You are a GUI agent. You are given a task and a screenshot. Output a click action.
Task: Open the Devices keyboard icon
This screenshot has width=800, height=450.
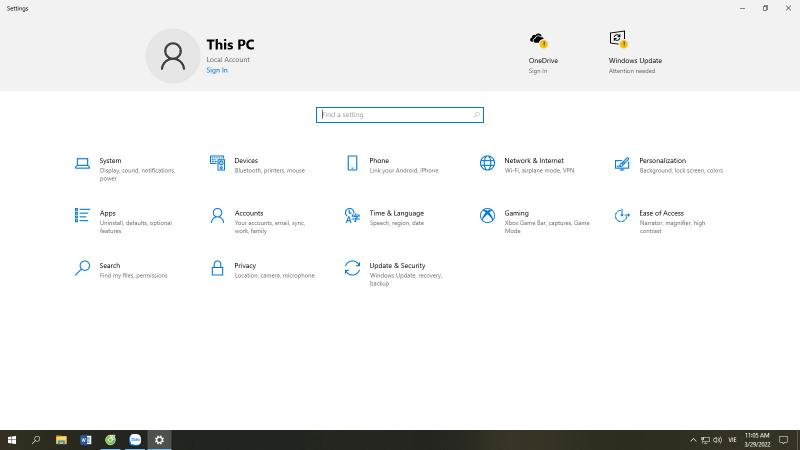click(x=217, y=163)
